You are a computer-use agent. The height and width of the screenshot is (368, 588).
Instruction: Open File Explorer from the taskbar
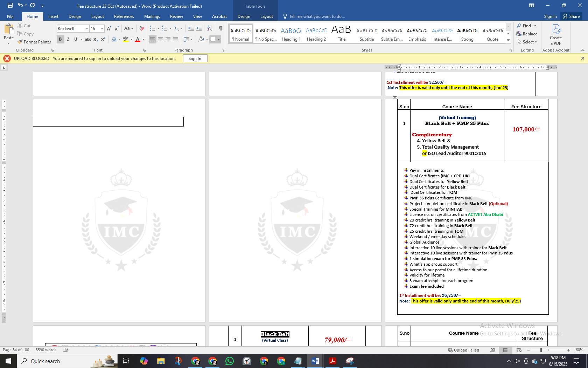click(161, 361)
